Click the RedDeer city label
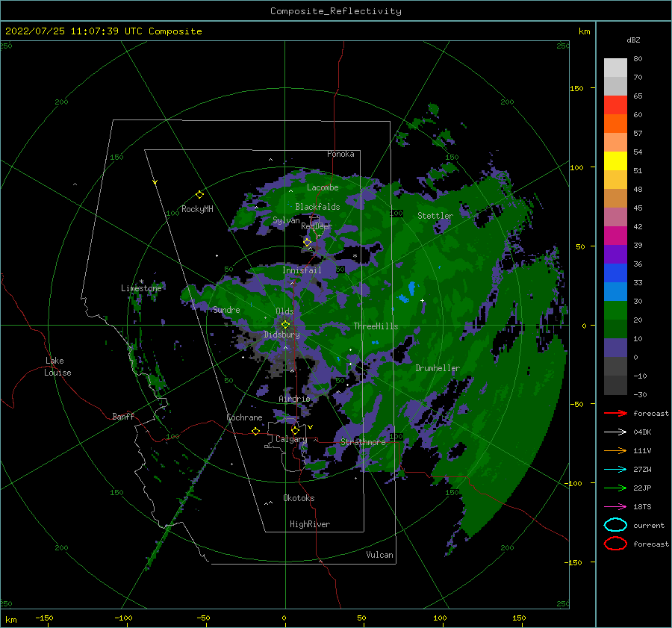This screenshot has height=628, width=672. coord(317,226)
